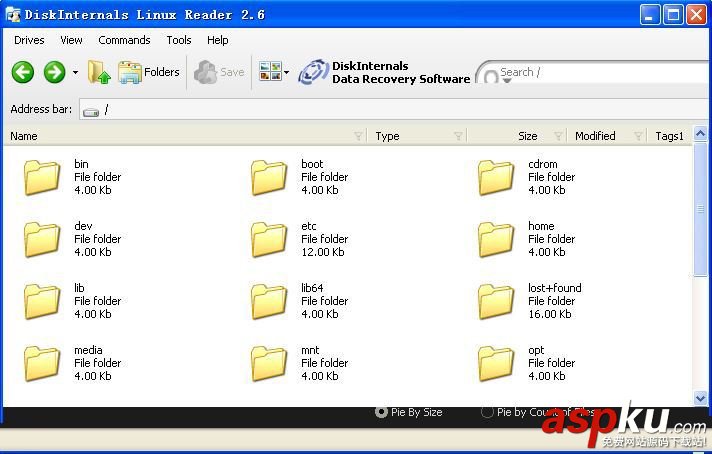
Task: Open the navigation history dropdown arrow
Action: [x=75, y=72]
